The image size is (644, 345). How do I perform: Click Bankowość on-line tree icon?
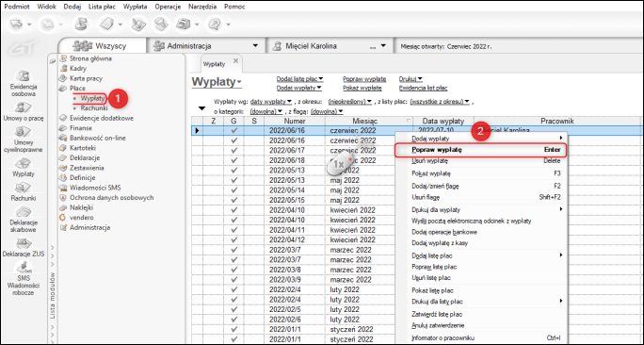pyautogui.click(x=63, y=138)
